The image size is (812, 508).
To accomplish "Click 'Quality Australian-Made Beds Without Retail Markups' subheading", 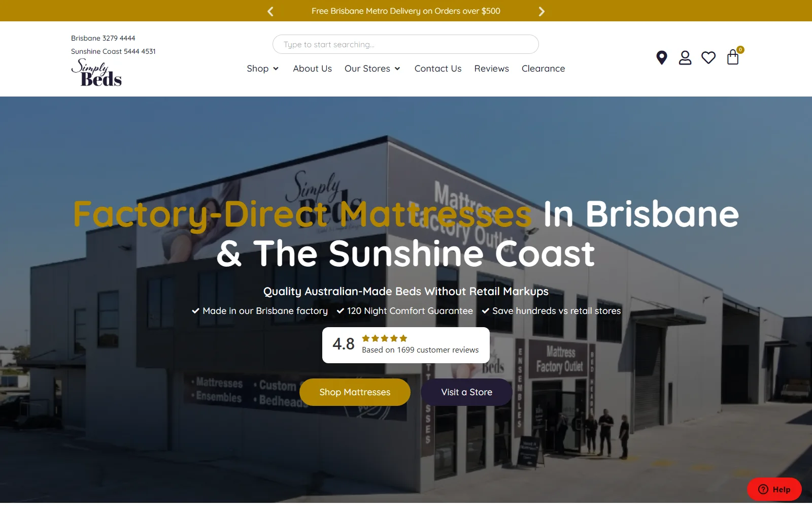I will point(406,292).
